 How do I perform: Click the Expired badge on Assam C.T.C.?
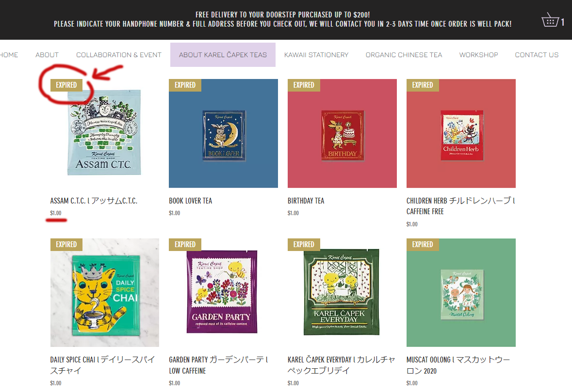pos(66,85)
